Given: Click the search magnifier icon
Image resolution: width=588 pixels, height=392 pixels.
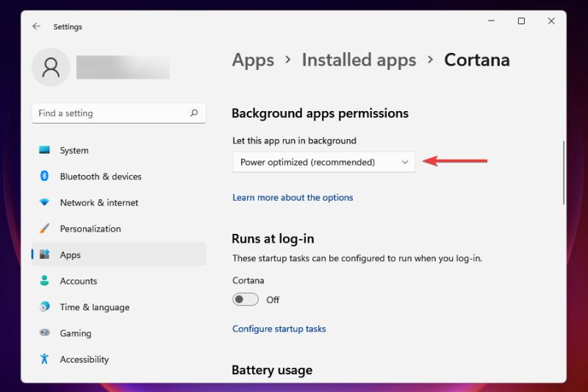Looking at the screenshot, I should (x=194, y=113).
